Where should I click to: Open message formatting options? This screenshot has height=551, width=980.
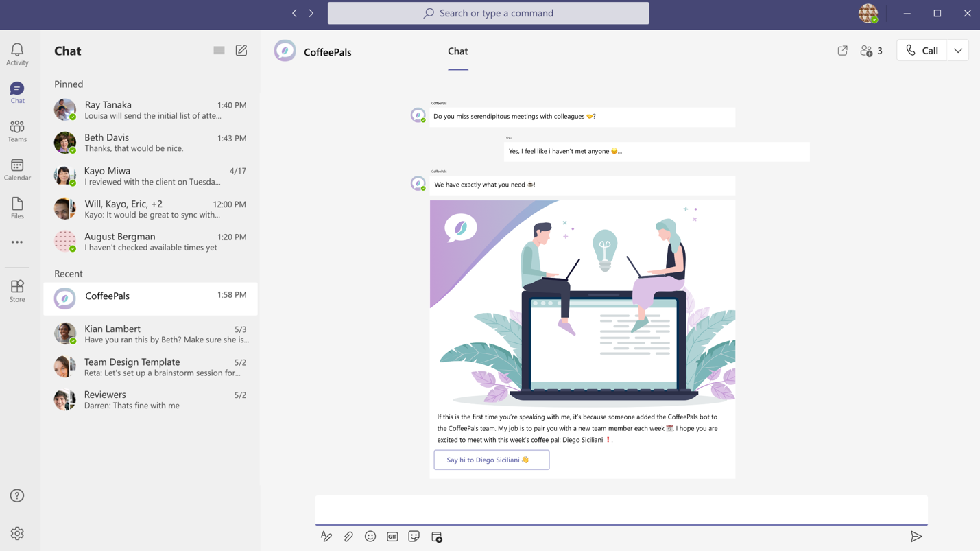[326, 537]
